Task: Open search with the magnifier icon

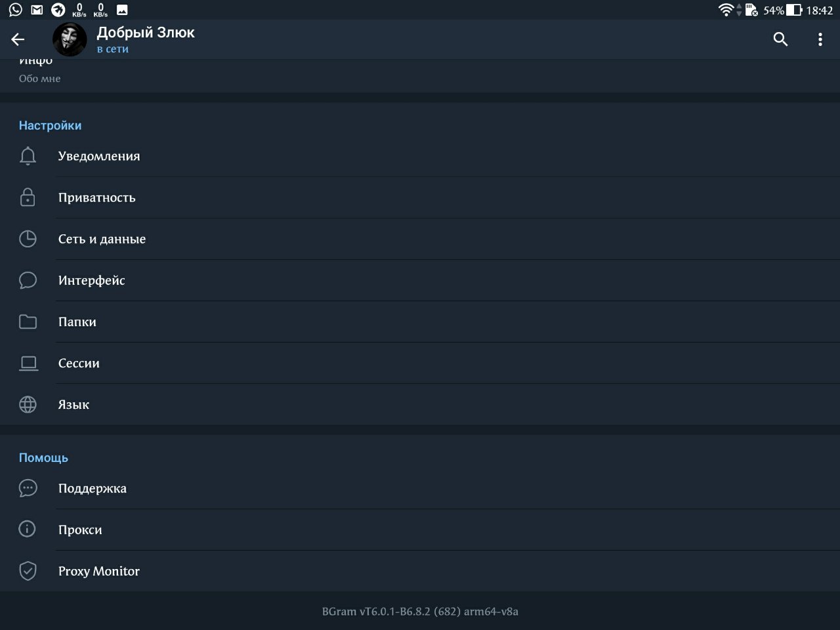Action: tap(780, 39)
